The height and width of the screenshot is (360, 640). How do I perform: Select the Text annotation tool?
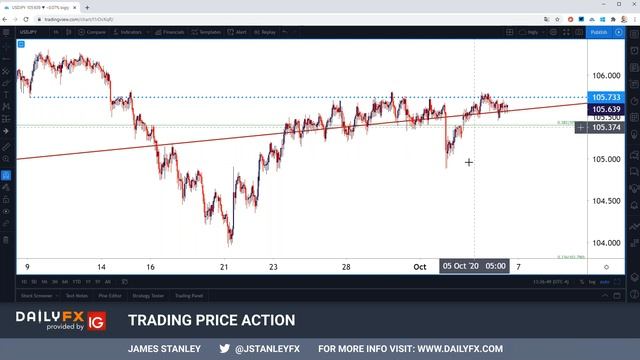pyautogui.click(x=6, y=95)
